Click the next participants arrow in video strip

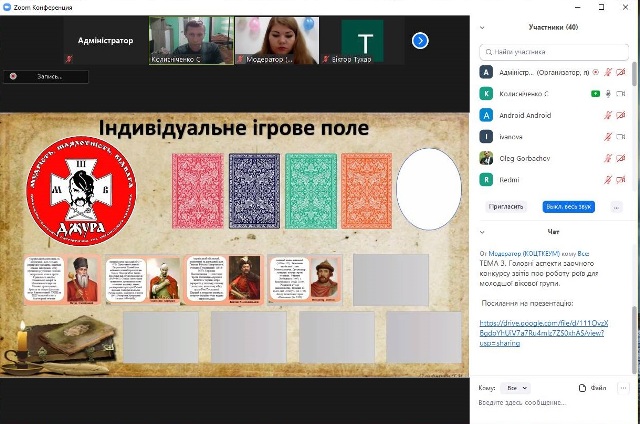420,40
